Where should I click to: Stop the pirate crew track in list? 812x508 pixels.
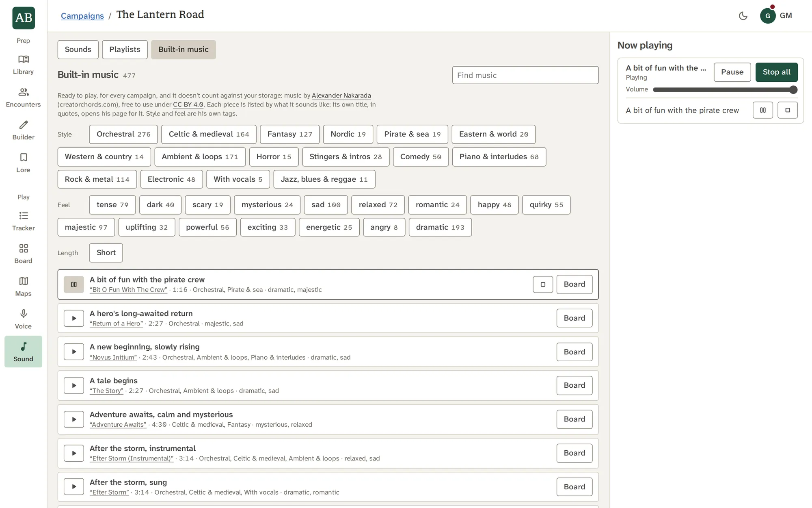click(x=543, y=284)
